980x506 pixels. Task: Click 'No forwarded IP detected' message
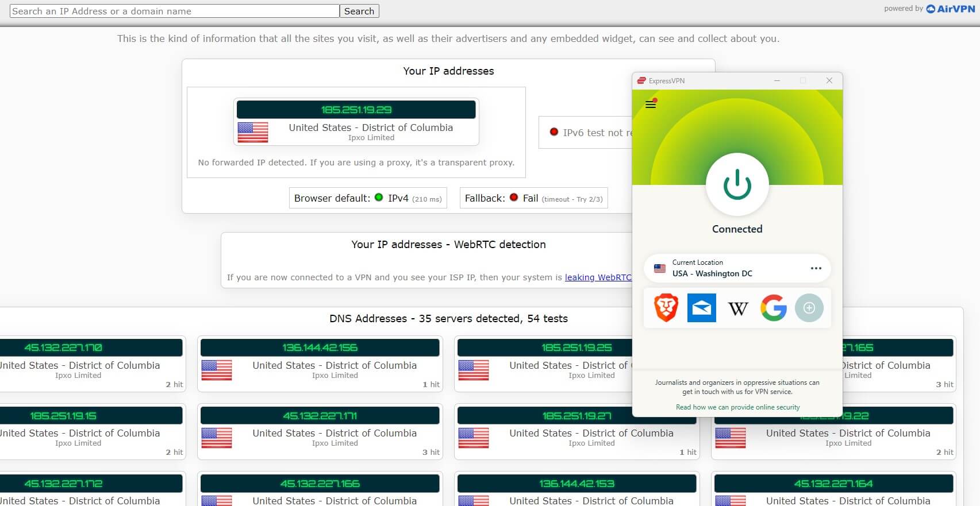(356, 163)
